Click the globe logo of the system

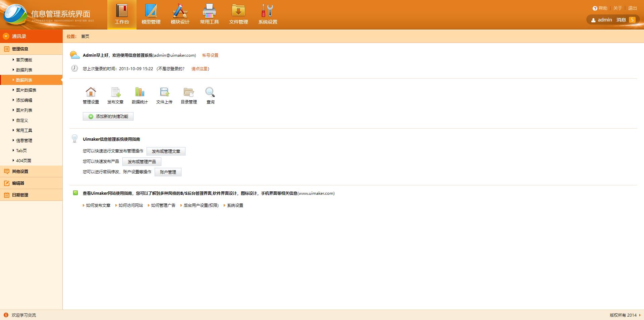coord(15,15)
